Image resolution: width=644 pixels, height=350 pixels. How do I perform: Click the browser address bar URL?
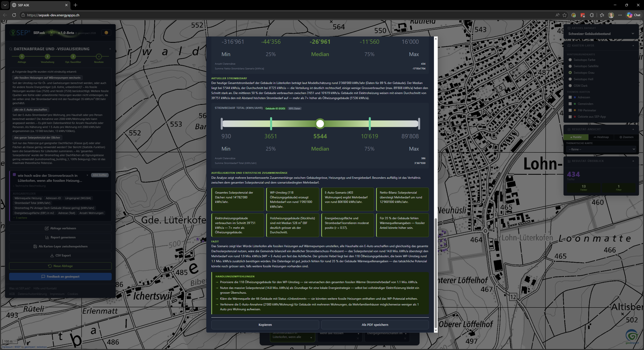(53, 15)
